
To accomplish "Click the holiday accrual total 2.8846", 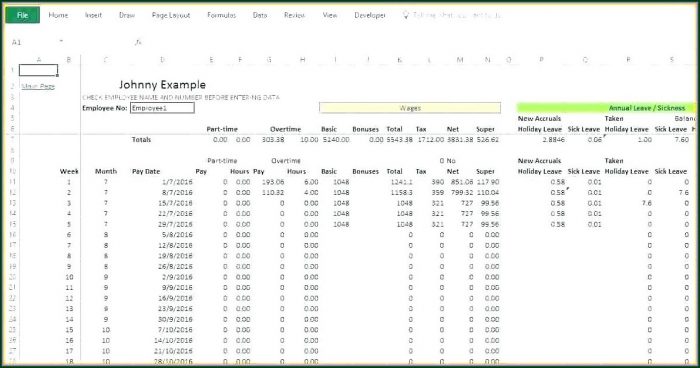I will 554,139.
